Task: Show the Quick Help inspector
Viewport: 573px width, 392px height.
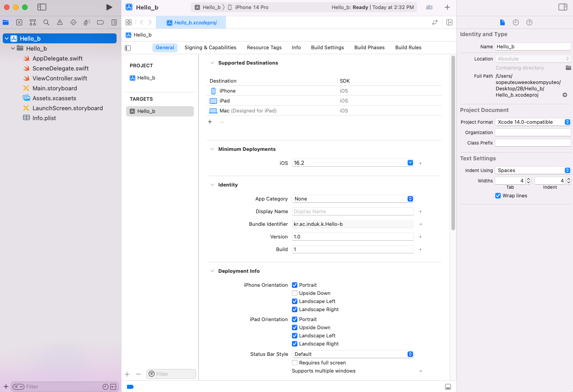Action: tap(529, 23)
